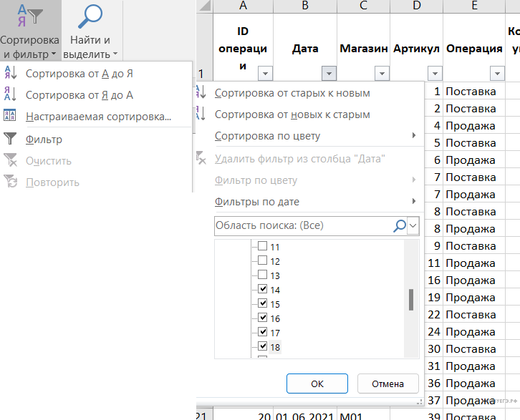
Task: Open the filter dropdown for the Дата column
Action: (x=329, y=73)
